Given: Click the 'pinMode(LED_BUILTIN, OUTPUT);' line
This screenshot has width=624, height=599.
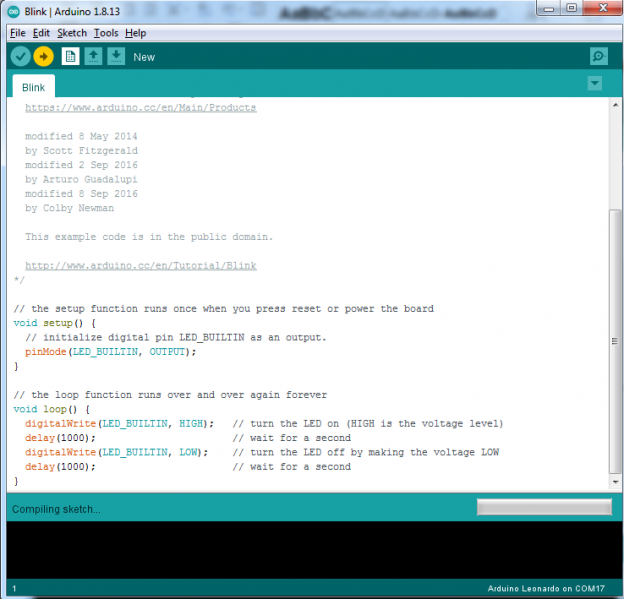Looking at the screenshot, I should (110, 352).
